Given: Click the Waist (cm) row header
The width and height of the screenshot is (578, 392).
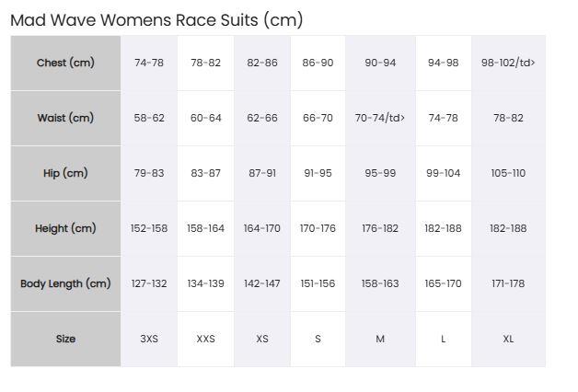Looking at the screenshot, I should [65, 119].
